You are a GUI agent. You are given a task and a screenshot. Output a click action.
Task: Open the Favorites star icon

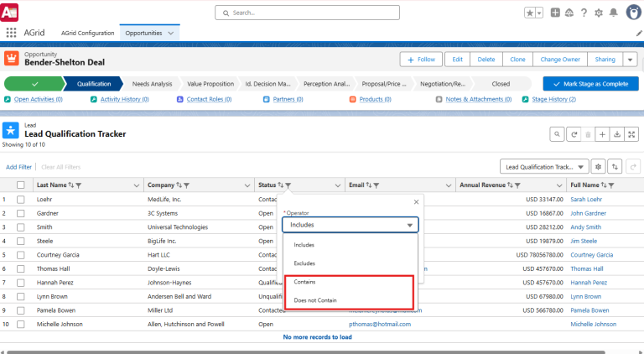pos(530,13)
